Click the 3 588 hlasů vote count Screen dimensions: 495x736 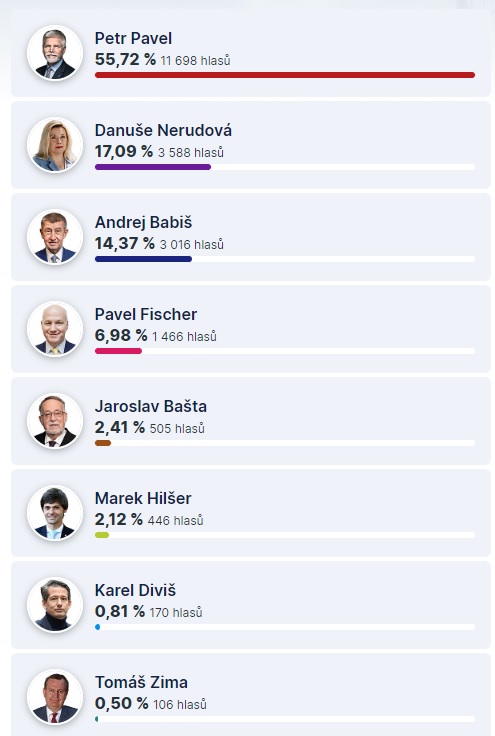191,153
